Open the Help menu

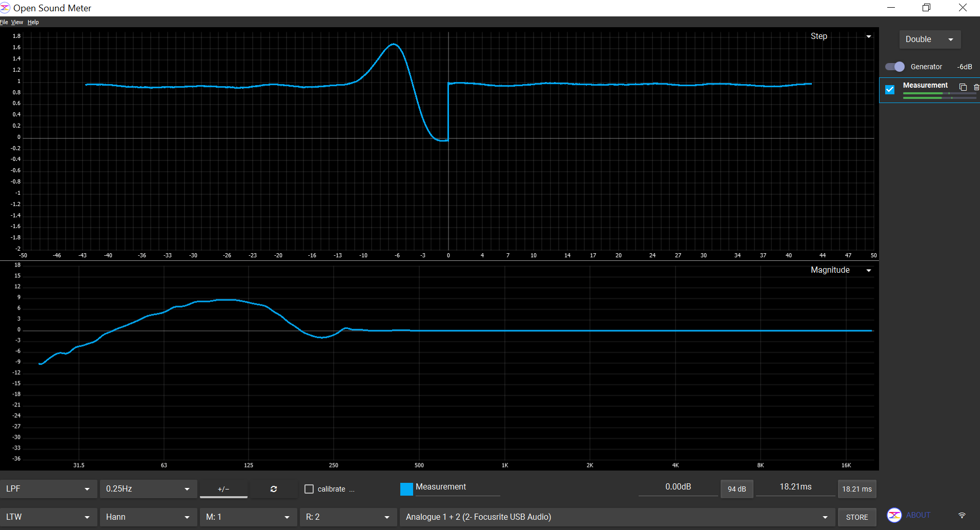pos(33,22)
